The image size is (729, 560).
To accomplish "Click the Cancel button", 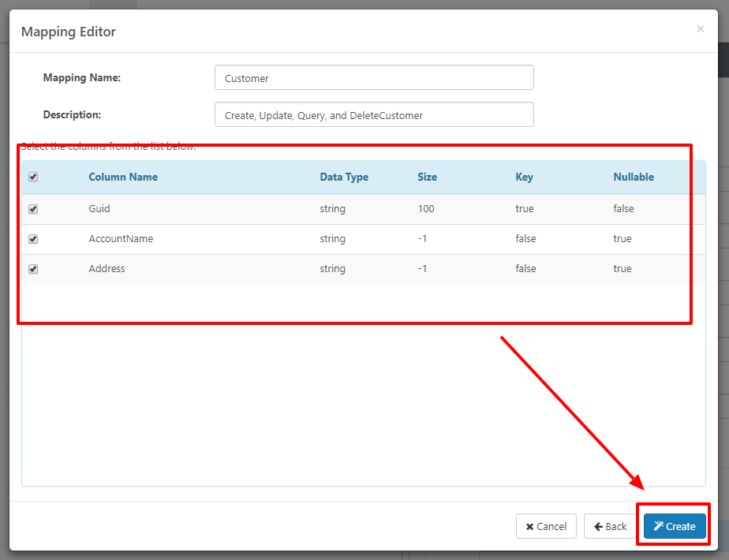I will tap(546, 526).
